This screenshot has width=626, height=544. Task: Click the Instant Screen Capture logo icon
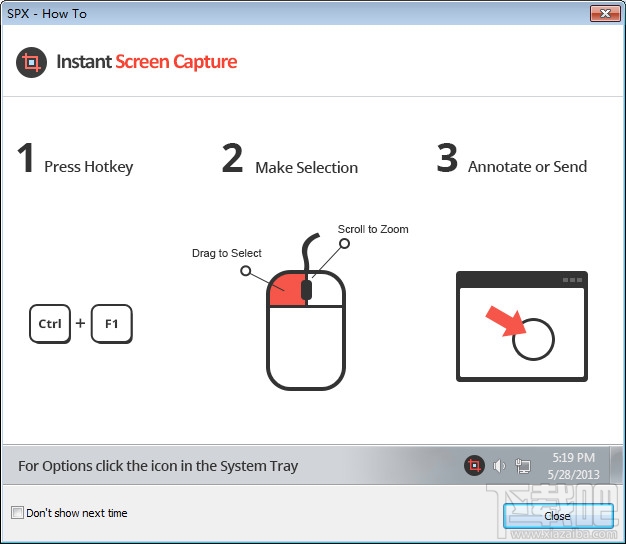(x=32, y=62)
